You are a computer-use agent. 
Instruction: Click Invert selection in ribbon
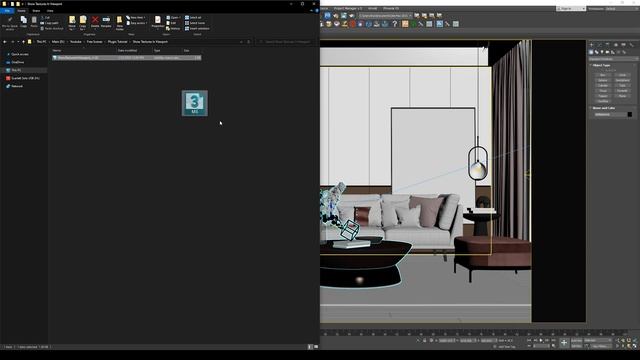click(x=197, y=29)
